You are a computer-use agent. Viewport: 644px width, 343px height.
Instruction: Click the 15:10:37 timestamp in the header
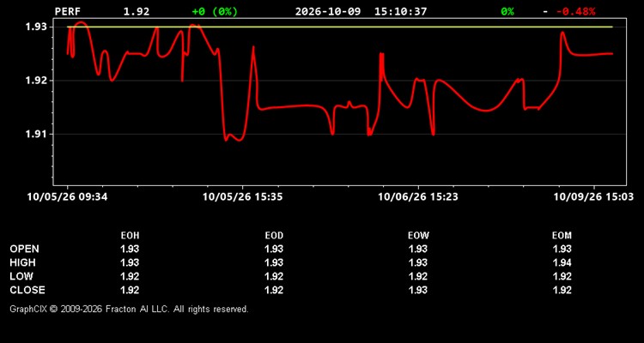click(400, 11)
